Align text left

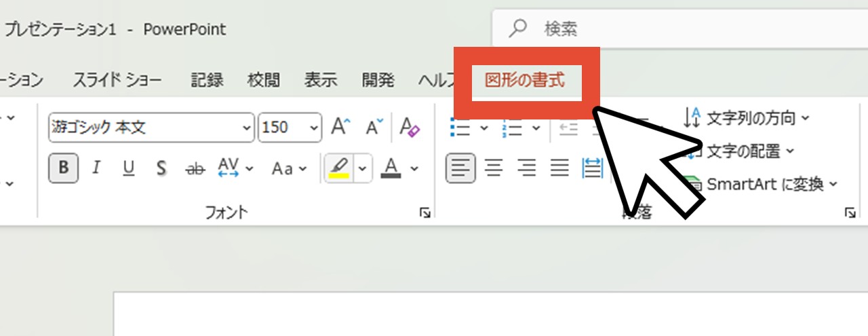click(x=460, y=168)
